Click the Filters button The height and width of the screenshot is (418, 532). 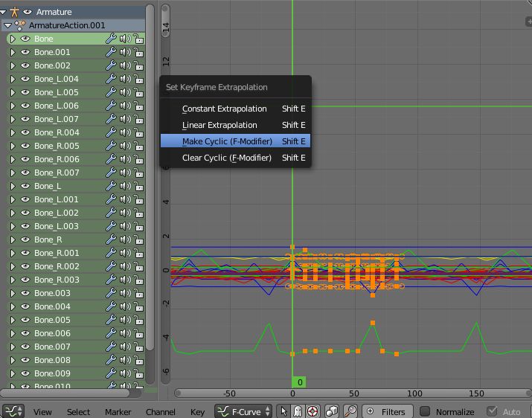coord(388,411)
